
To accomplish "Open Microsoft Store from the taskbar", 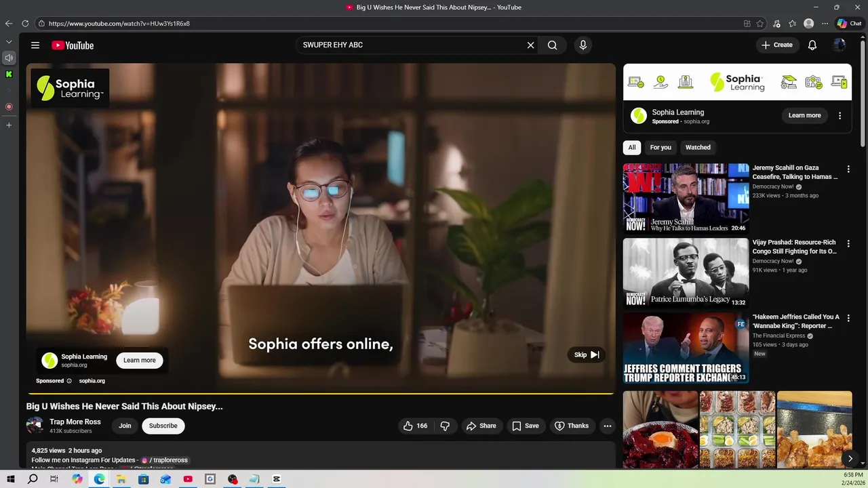I will [143, 479].
